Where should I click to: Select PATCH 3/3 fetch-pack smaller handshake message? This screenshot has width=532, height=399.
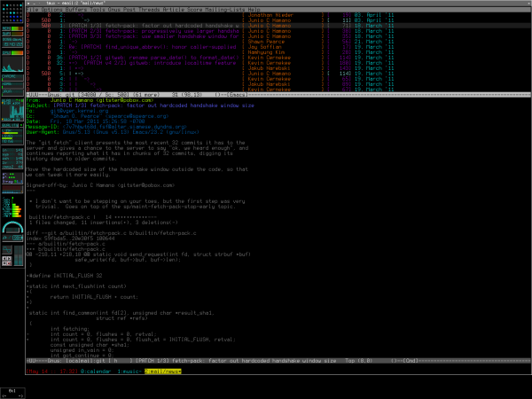(x=153, y=36)
